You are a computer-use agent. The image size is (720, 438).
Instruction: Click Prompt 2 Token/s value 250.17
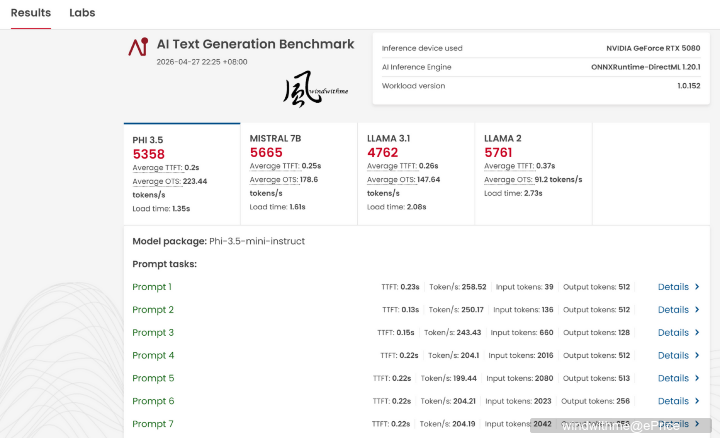472,310
